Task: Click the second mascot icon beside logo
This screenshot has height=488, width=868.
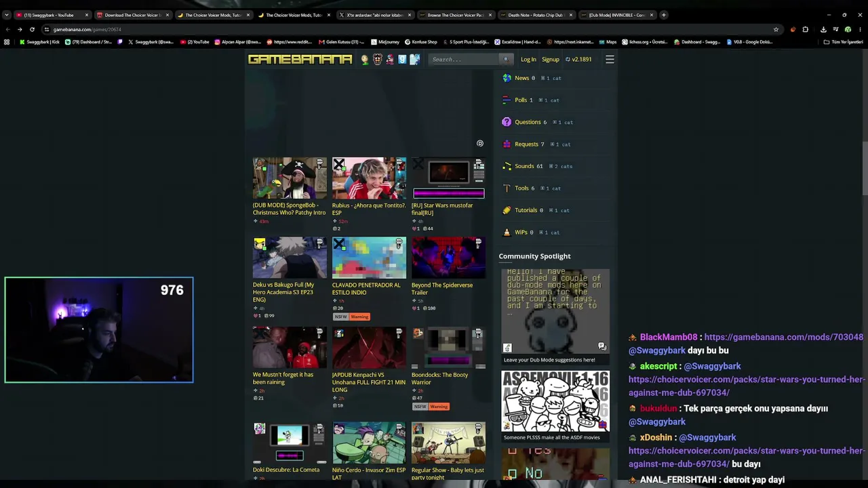Action: (x=378, y=60)
